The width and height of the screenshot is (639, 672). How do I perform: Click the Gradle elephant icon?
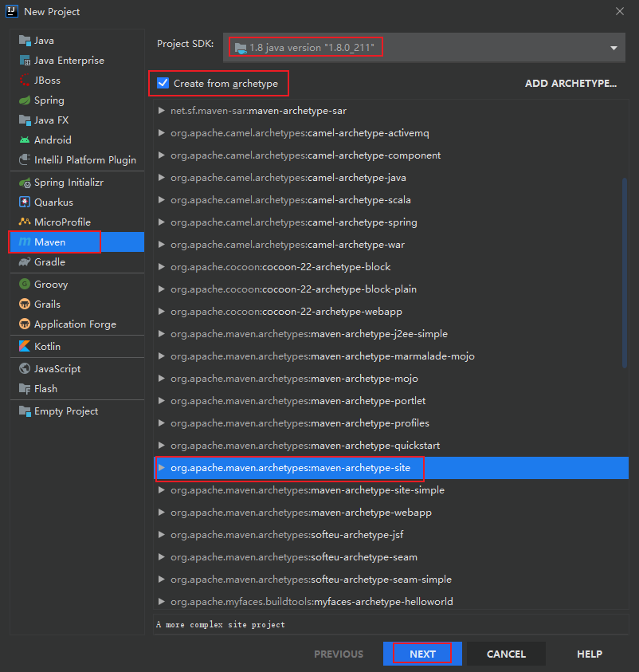[25, 261]
